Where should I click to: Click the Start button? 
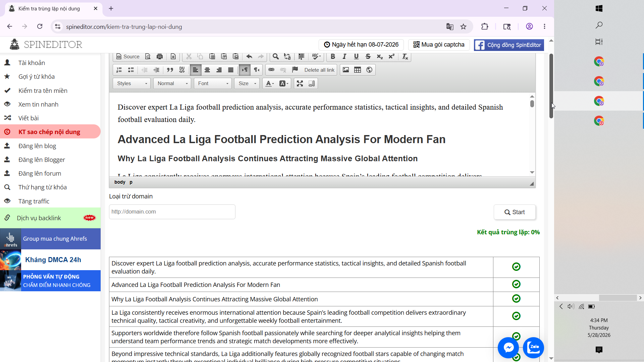coord(515,212)
